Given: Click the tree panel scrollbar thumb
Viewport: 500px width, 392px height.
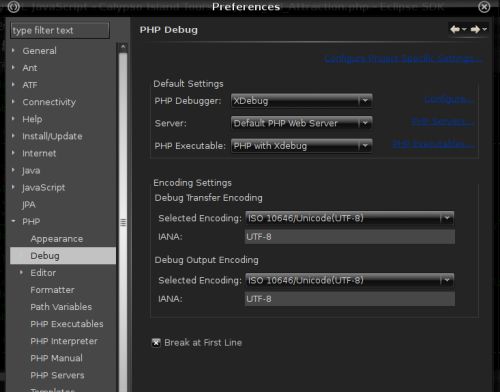Looking at the screenshot, I should click(123, 223).
